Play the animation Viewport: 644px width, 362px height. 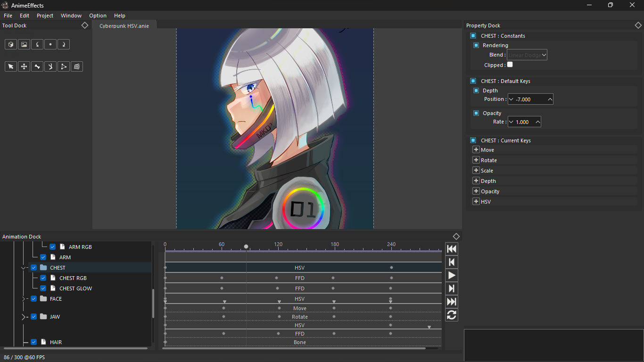pyautogui.click(x=452, y=275)
